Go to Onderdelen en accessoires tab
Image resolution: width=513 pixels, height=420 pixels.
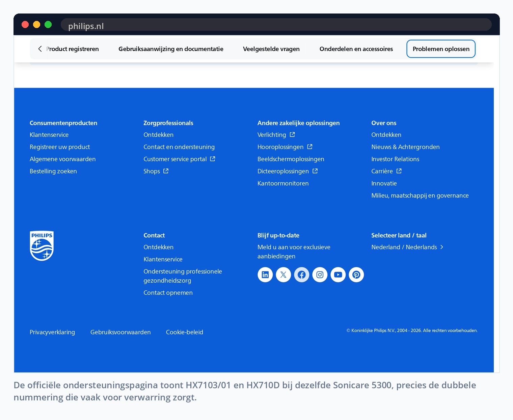(356, 49)
